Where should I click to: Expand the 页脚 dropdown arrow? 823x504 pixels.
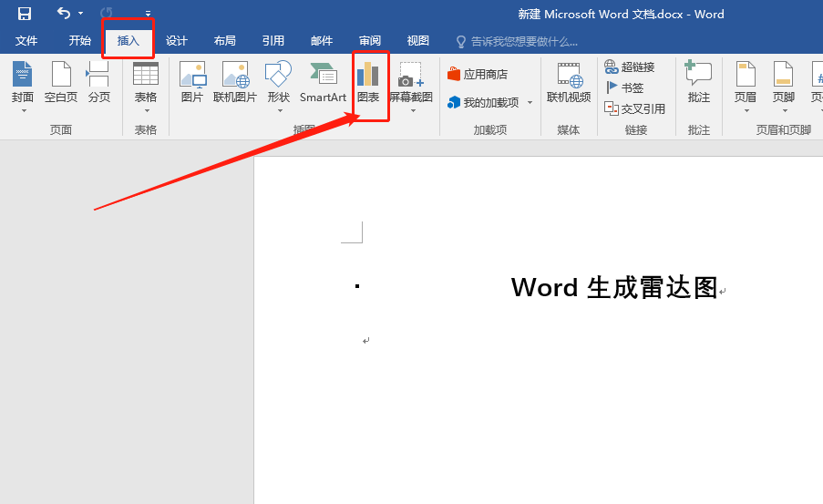[x=786, y=111]
